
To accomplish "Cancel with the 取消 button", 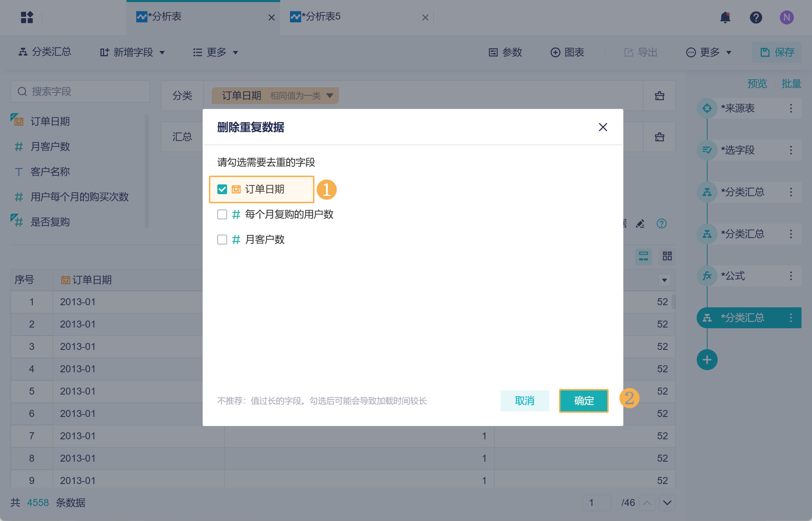I will (524, 401).
